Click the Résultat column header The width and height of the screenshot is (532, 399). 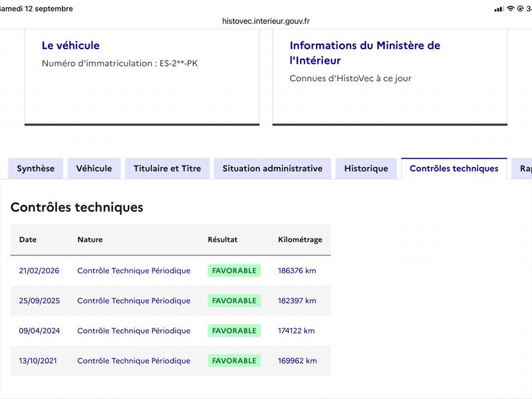(223, 239)
